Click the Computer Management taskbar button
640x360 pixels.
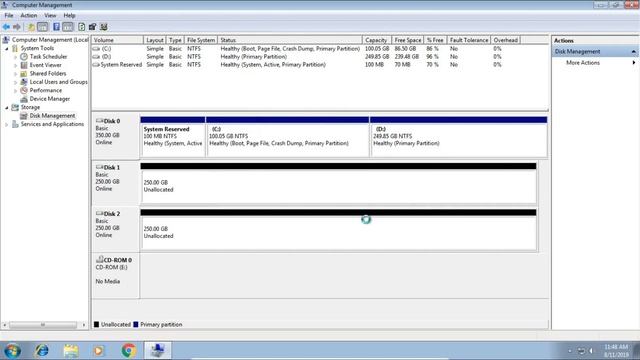pyautogui.click(x=158, y=351)
